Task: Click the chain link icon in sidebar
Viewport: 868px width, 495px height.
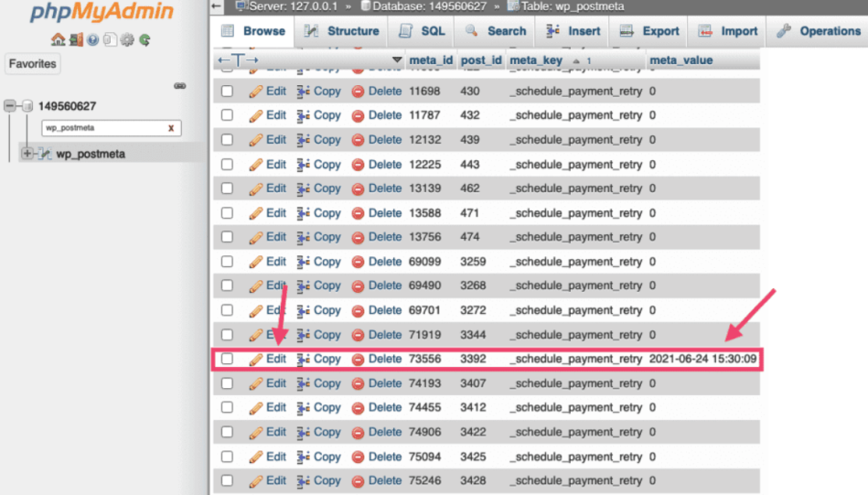Action: click(180, 86)
